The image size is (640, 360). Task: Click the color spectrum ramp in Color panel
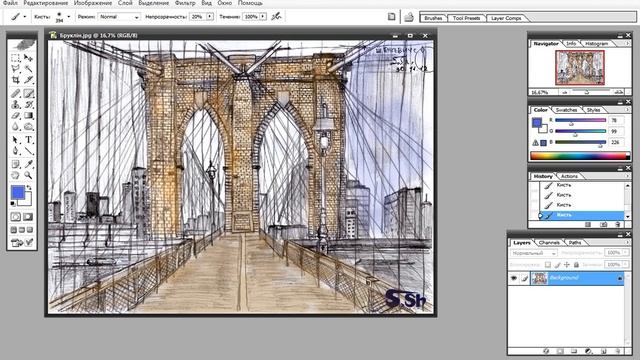coord(580,156)
